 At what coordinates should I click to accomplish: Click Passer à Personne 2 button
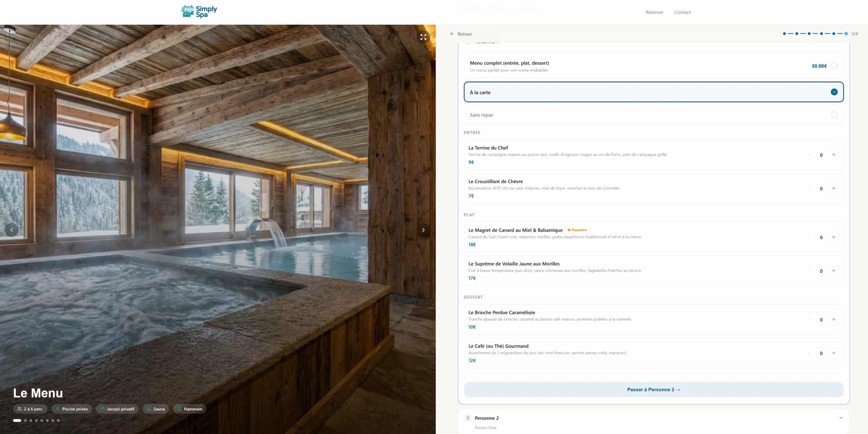pyautogui.click(x=653, y=389)
